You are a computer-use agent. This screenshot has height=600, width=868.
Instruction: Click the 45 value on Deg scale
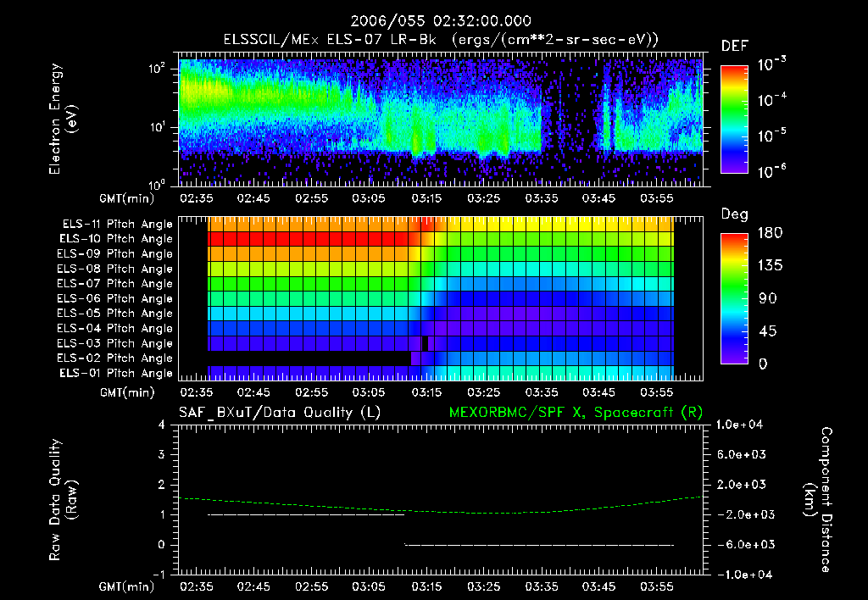click(x=768, y=331)
